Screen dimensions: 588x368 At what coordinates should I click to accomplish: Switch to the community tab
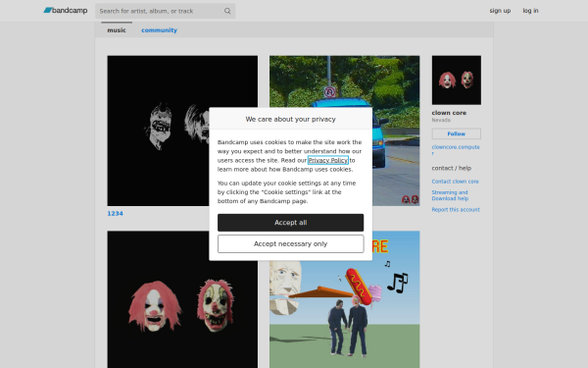click(x=159, y=30)
